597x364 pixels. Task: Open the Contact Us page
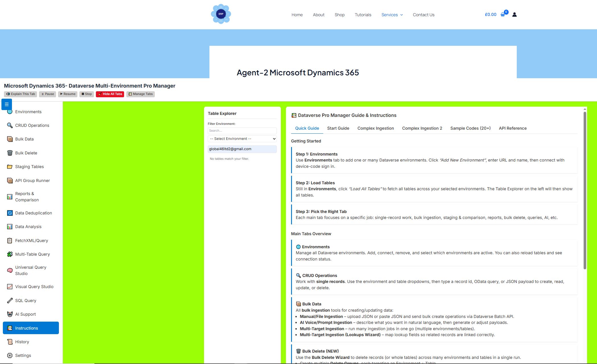coord(423,15)
